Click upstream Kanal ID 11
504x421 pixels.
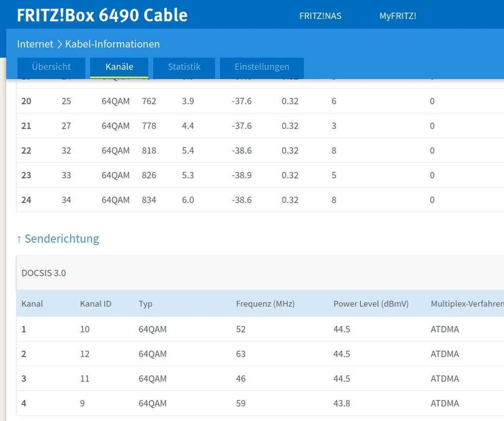click(85, 379)
